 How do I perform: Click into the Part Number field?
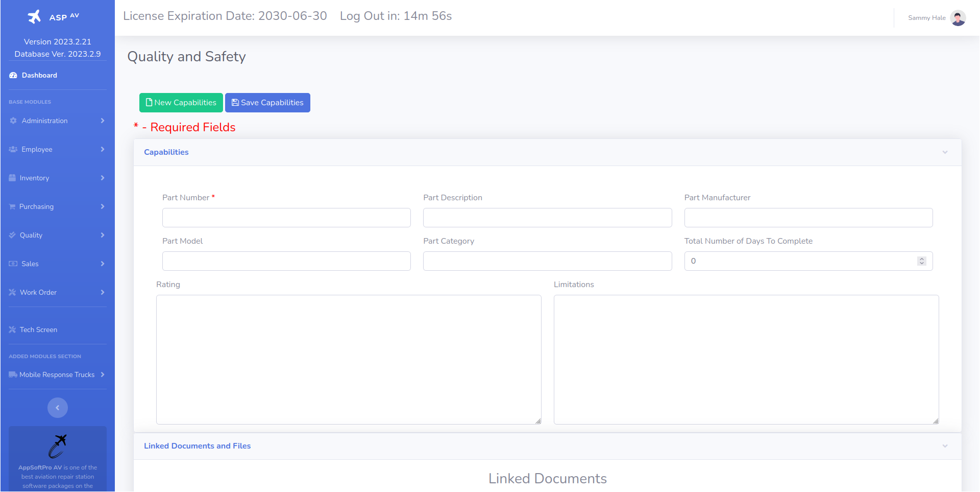point(286,218)
